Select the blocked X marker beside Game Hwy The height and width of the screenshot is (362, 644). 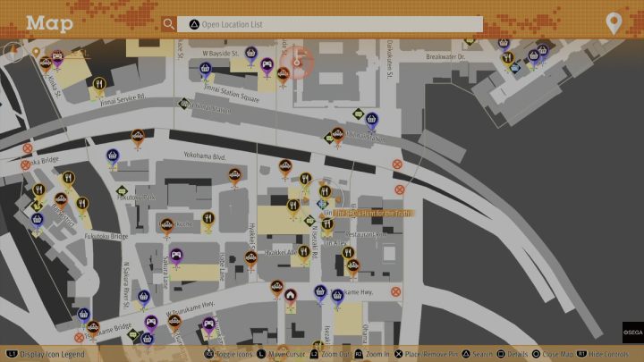395,292
